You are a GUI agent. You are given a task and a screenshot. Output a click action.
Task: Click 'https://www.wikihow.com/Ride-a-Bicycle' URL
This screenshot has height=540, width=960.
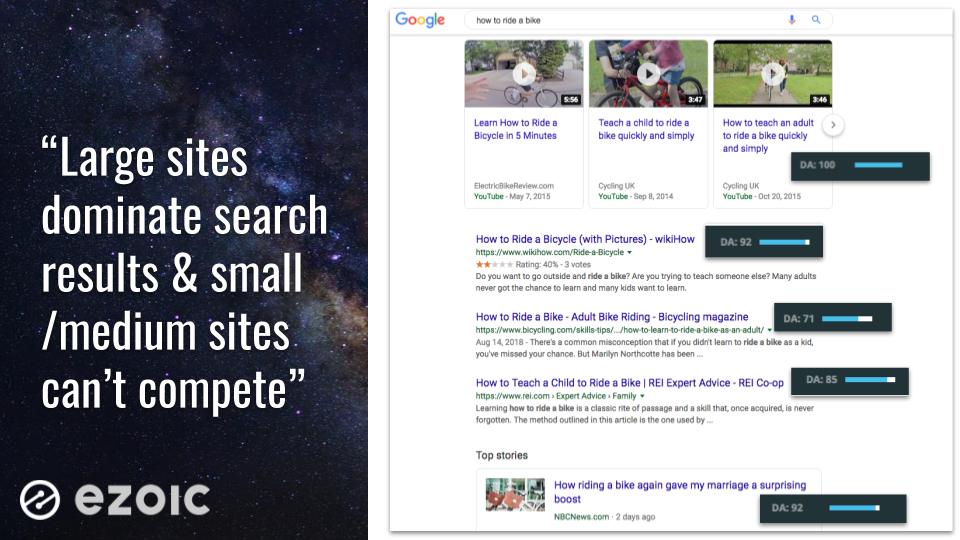[x=550, y=252]
